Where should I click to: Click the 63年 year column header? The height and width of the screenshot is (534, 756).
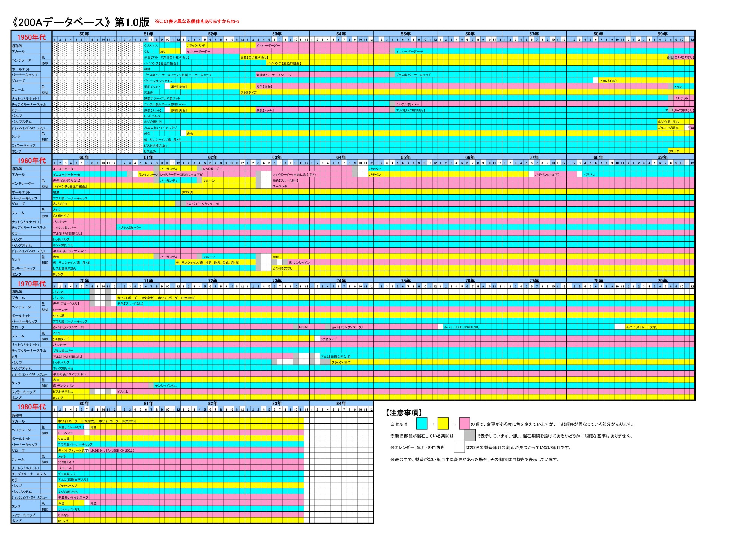tap(277, 157)
